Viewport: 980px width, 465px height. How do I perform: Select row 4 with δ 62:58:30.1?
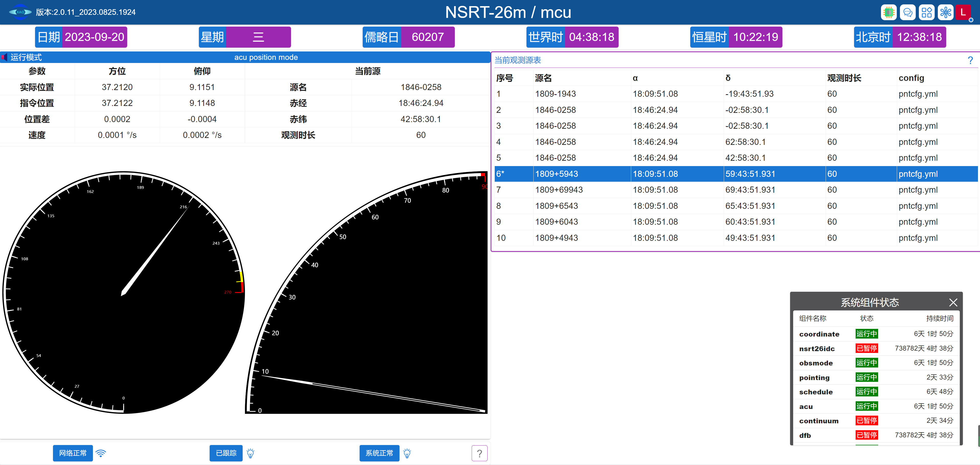[736, 142]
